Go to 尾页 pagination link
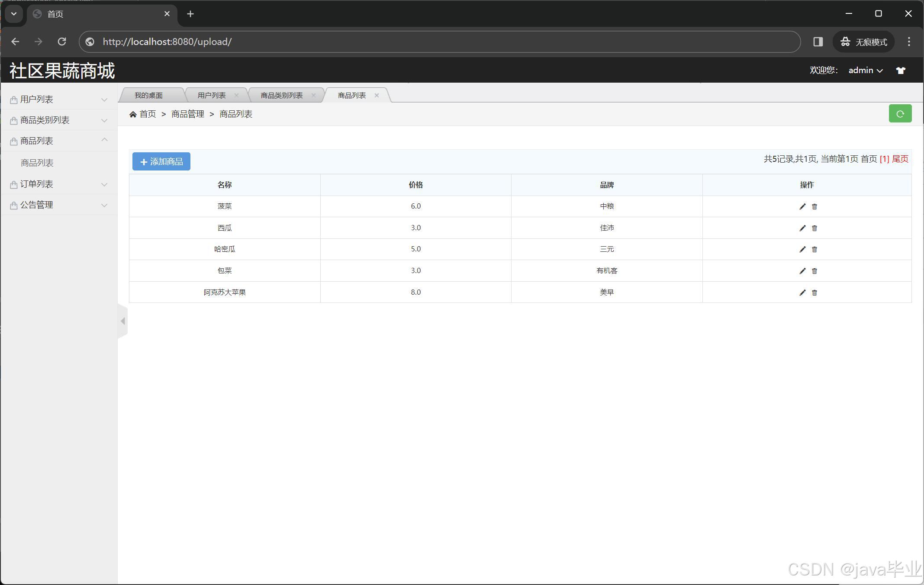This screenshot has height=585, width=924. coord(900,159)
